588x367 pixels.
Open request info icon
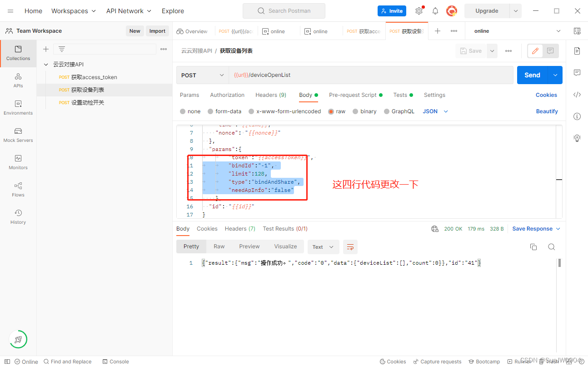pos(577,116)
